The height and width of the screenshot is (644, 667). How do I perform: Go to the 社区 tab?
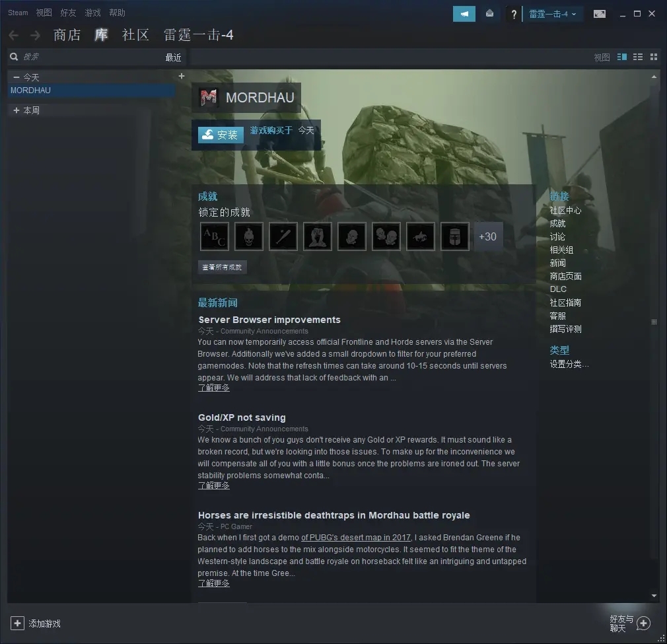pyautogui.click(x=135, y=35)
